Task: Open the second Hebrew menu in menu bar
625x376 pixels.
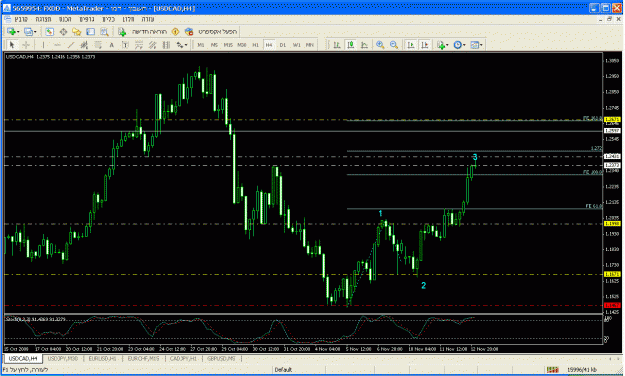Action: [x=43, y=19]
